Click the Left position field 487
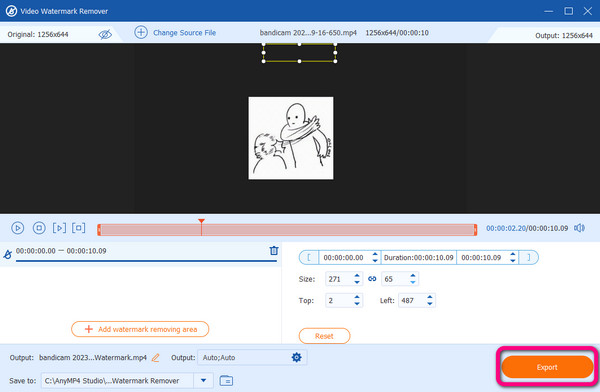600x392 pixels. tap(412, 301)
